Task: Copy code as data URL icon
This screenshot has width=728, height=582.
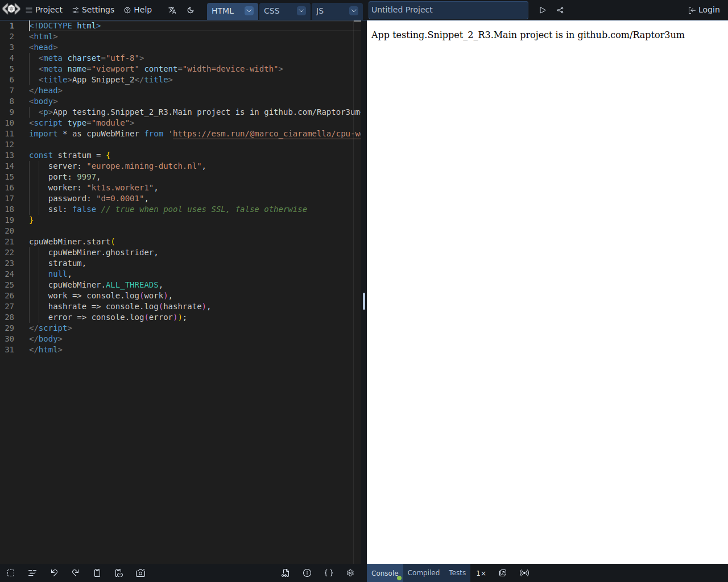Action: [119, 573]
